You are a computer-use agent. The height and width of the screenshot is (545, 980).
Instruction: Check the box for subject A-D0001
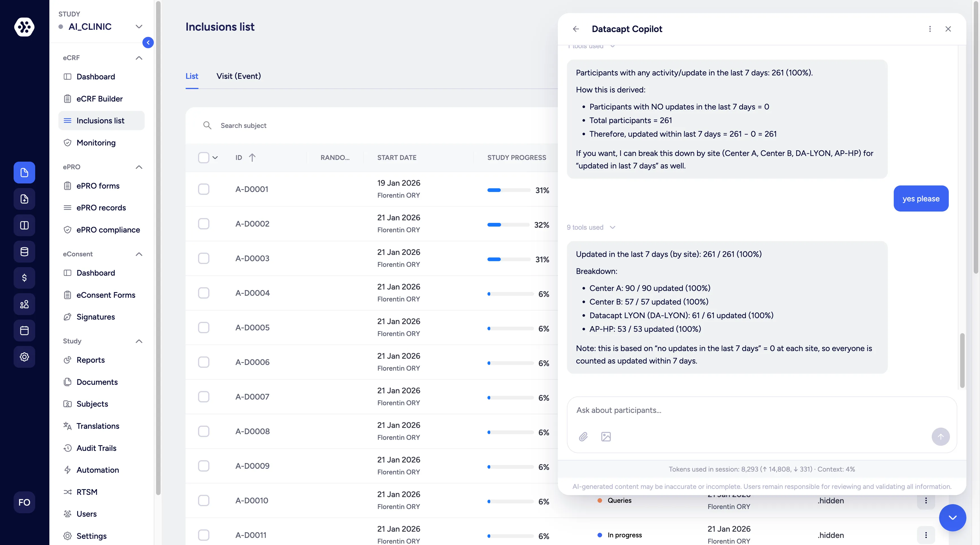[x=203, y=189]
